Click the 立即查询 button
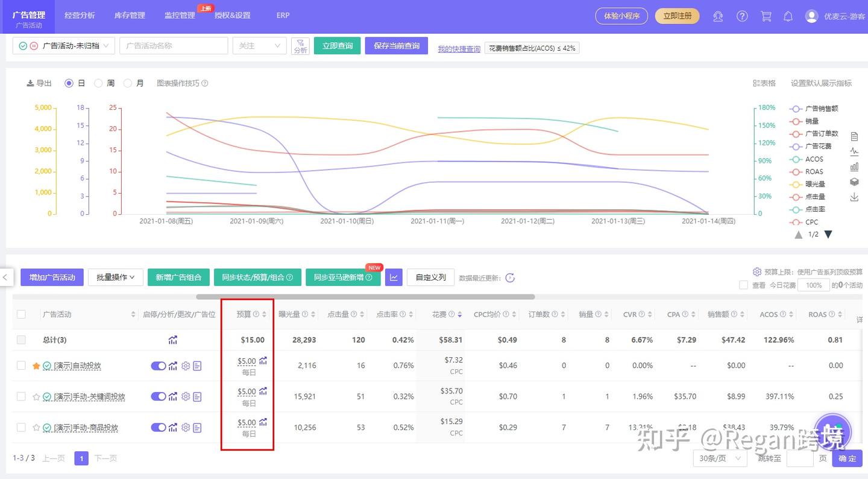 (338, 46)
